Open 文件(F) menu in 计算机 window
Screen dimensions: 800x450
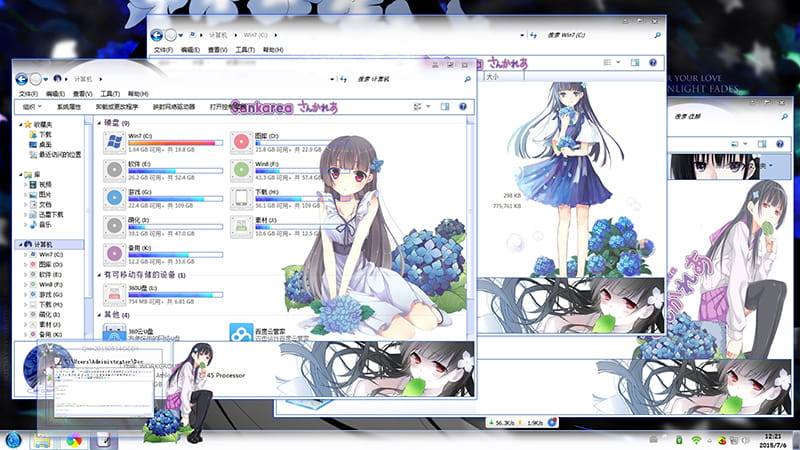28,94
